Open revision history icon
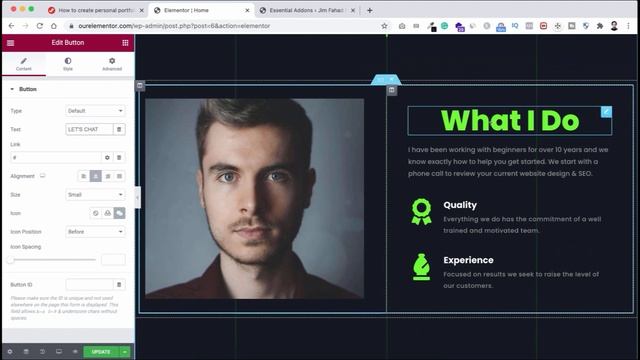The width and height of the screenshot is (640, 360). 42,351
